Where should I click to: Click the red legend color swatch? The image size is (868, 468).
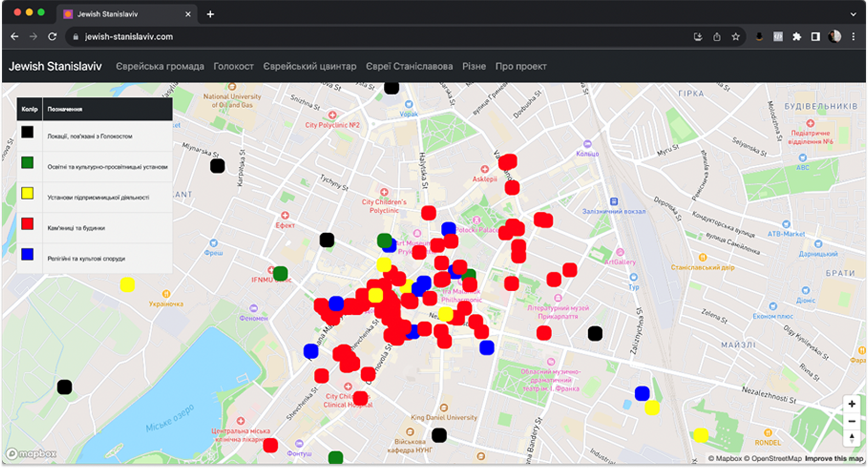(x=27, y=224)
